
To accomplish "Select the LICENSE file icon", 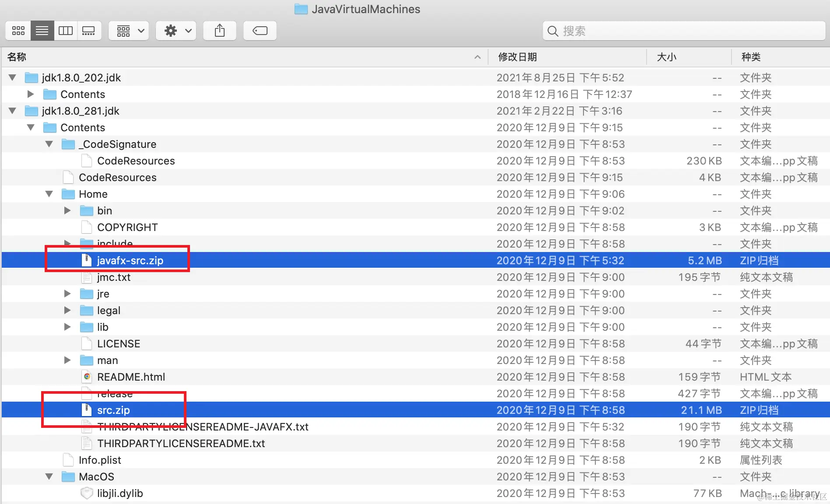I will pyautogui.click(x=87, y=343).
